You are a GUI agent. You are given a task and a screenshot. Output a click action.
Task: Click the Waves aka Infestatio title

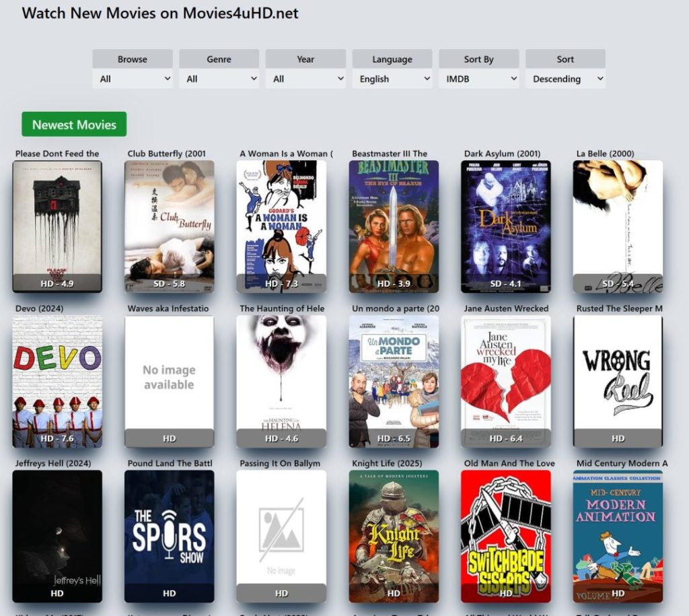(x=168, y=308)
